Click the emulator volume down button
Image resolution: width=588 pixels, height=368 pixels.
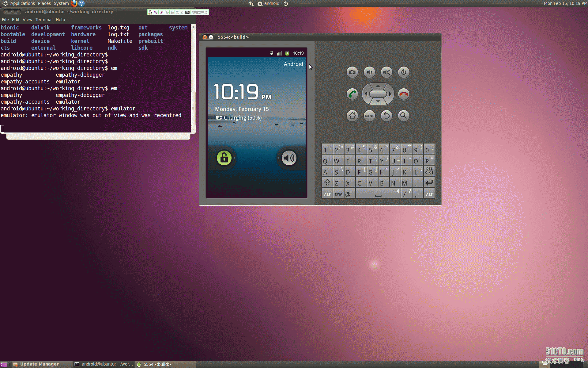[x=369, y=72]
